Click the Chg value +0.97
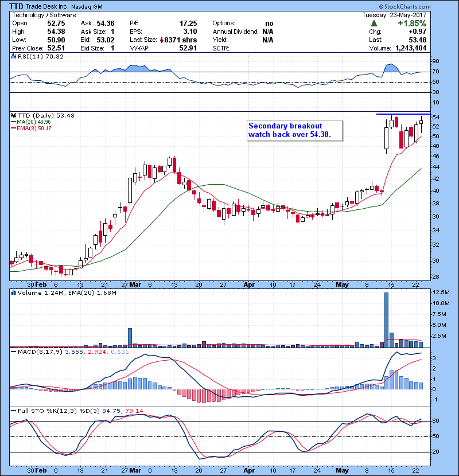The image size is (459, 476). click(417, 32)
